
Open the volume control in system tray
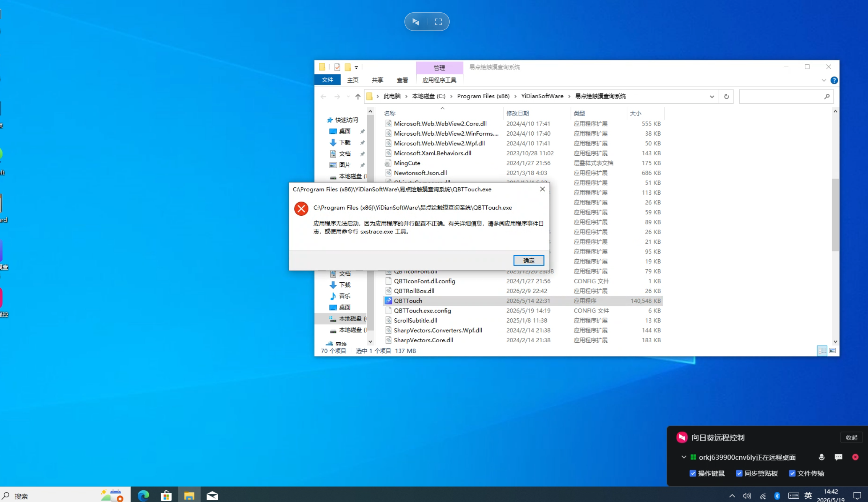pos(747,496)
